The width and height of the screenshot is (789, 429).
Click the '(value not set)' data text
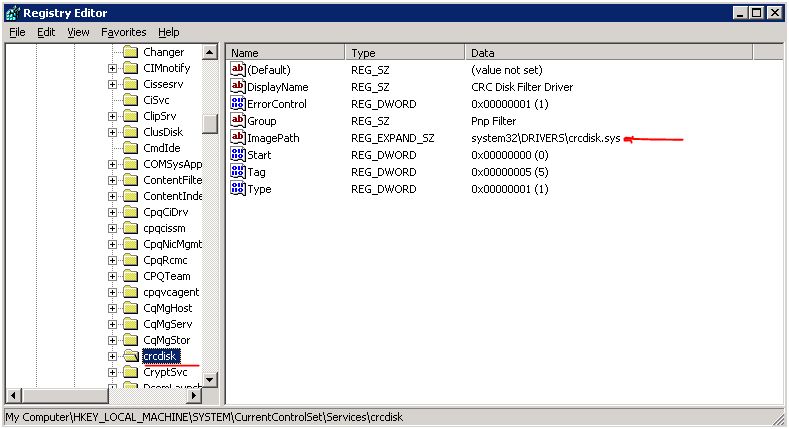tap(507, 70)
